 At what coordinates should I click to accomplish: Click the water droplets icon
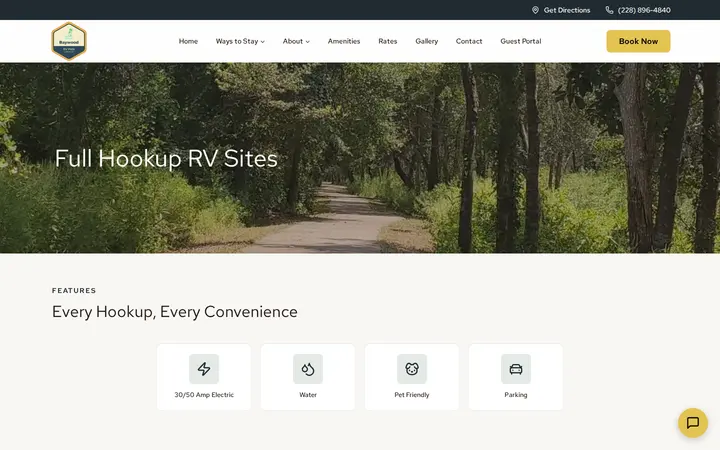308,369
